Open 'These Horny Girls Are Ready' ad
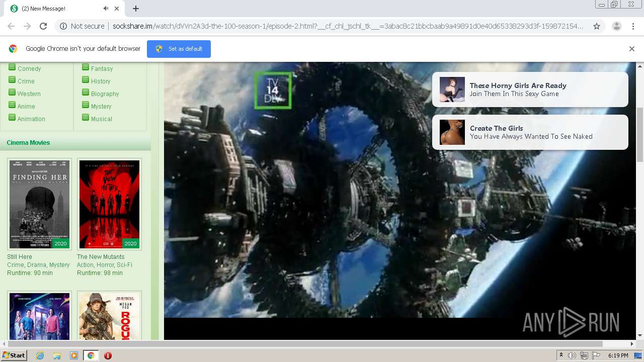This screenshot has width=644, height=362. [x=530, y=89]
